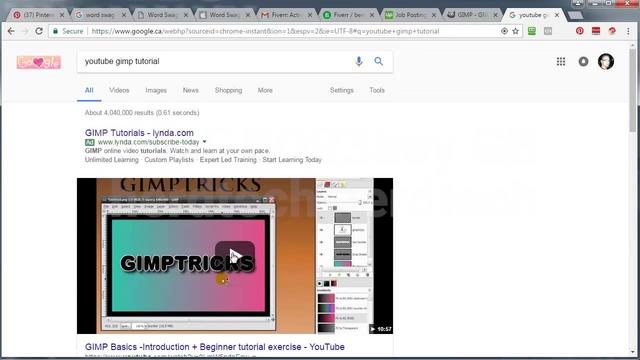Viewport: 640px width, 360px height.
Task: Expand the More search filters menu
Action: tap(265, 90)
